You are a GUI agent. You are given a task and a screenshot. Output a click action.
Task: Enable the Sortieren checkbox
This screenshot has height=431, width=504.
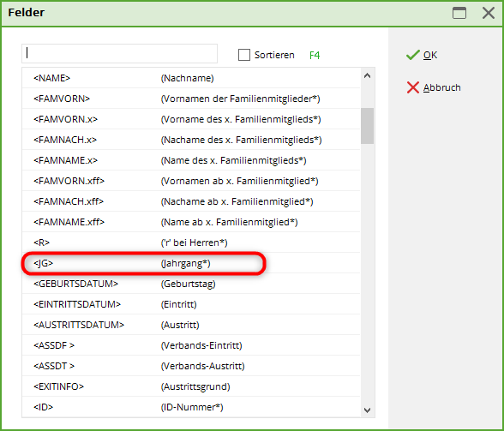pos(244,55)
